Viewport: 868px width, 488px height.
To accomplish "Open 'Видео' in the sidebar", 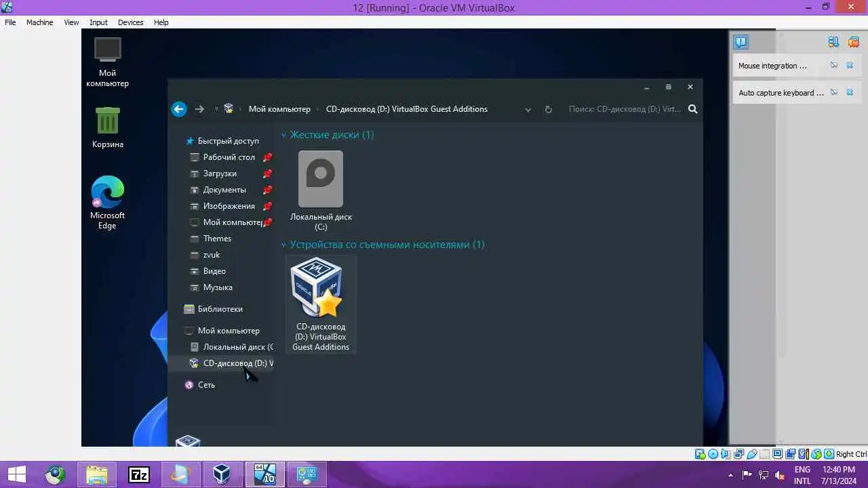I will pos(214,271).
